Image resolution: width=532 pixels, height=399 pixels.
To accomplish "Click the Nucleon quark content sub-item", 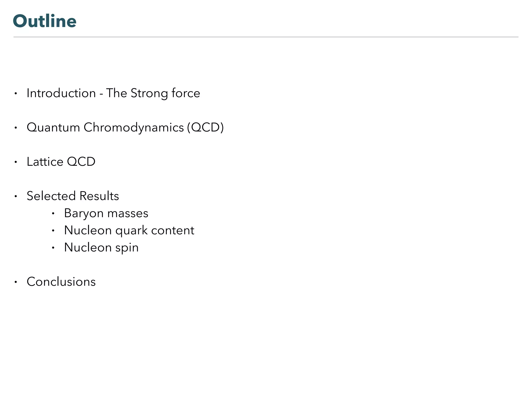I will [129, 230].
